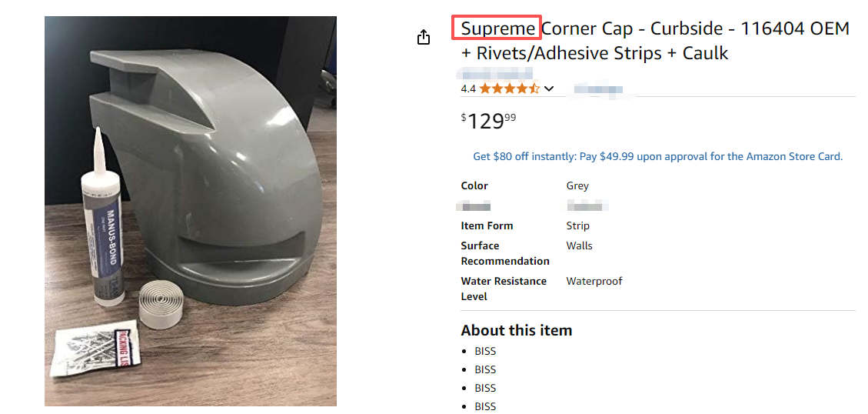Click the share icon beside the title
Screen dimensions: 868x414
[423, 37]
